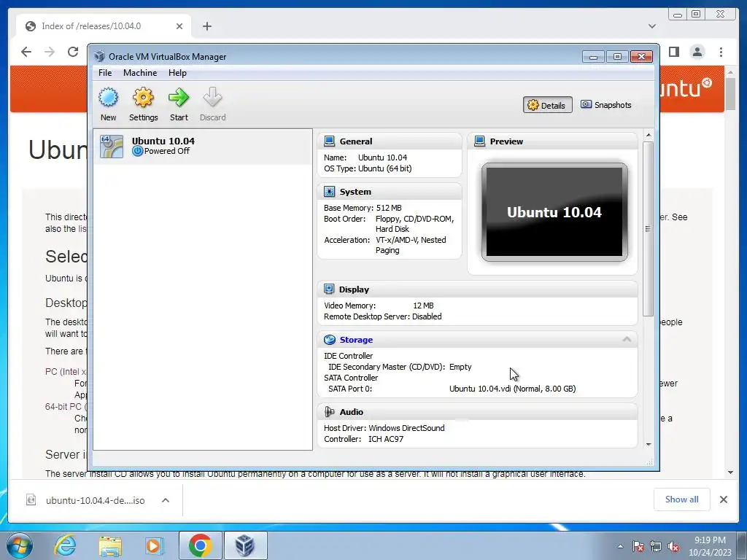Toggle the Details view button
Image resolution: width=747 pixels, height=560 pixels.
point(547,105)
